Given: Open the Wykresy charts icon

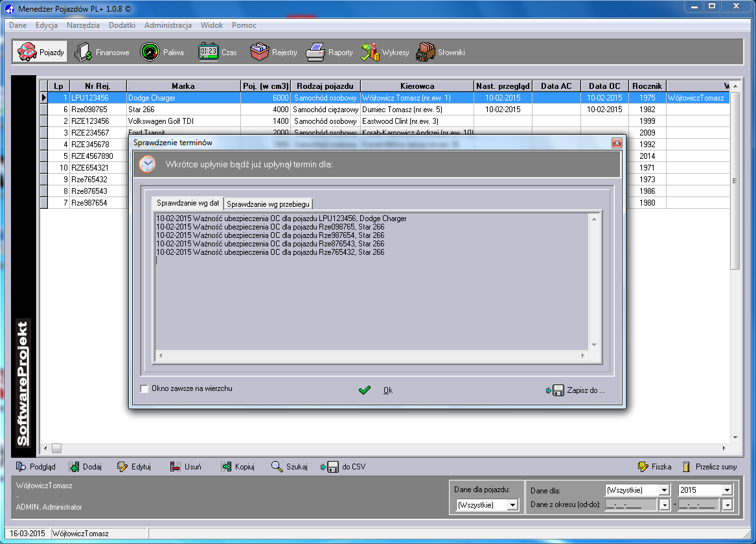Looking at the screenshot, I should [370, 53].
